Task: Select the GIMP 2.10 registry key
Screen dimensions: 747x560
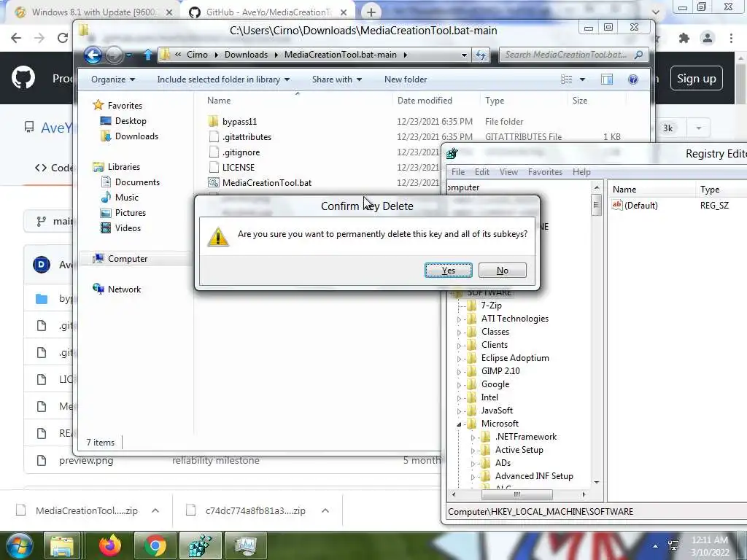Action: (500, 371)
